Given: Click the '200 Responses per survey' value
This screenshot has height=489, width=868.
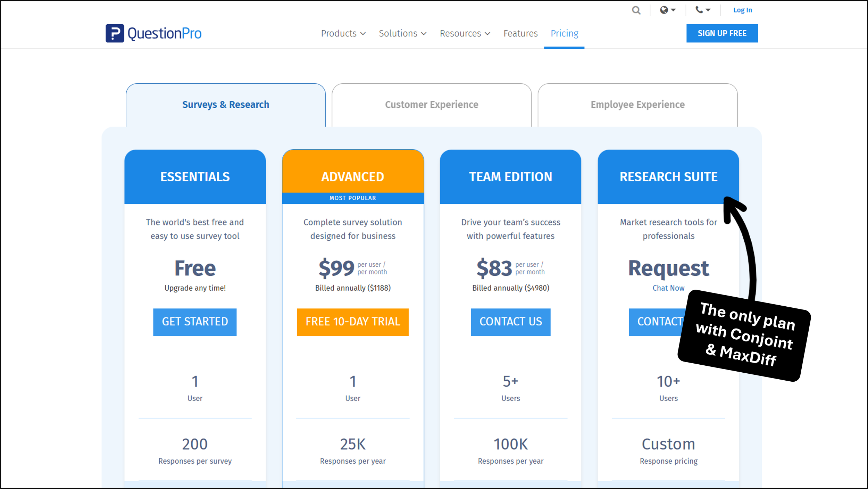Looking at the screenshot, I should (x=195, y=451).
